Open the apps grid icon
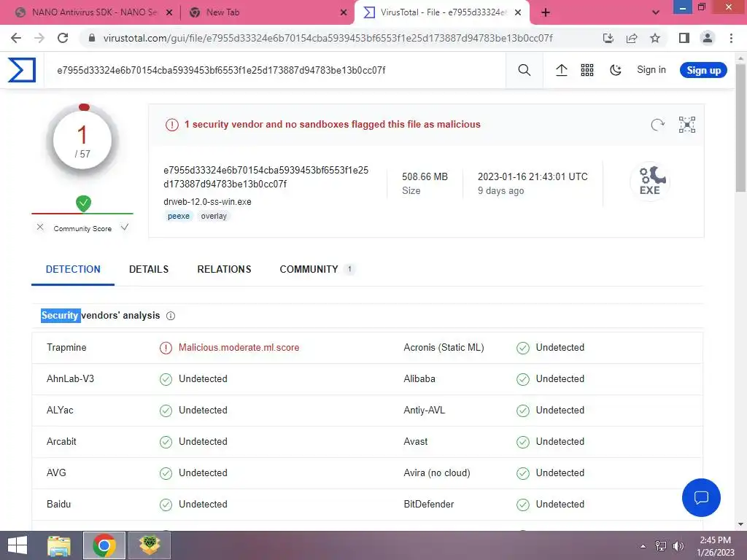This screenshot has width=747, height=560. click(587, 70)
